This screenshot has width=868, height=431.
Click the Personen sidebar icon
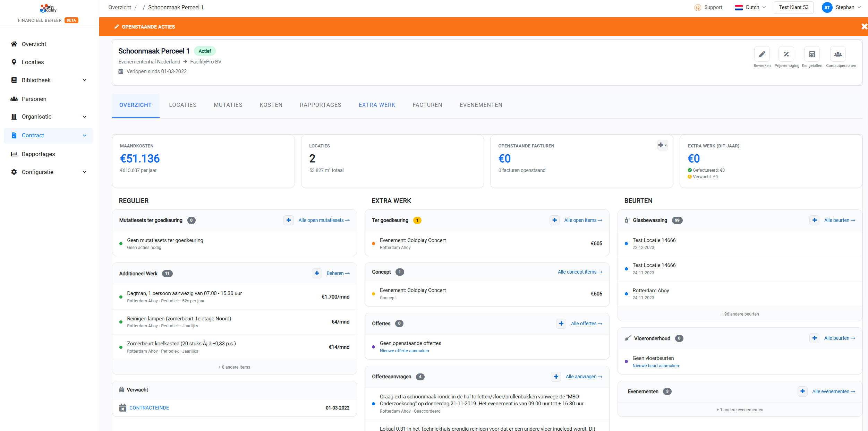point(14,98)
